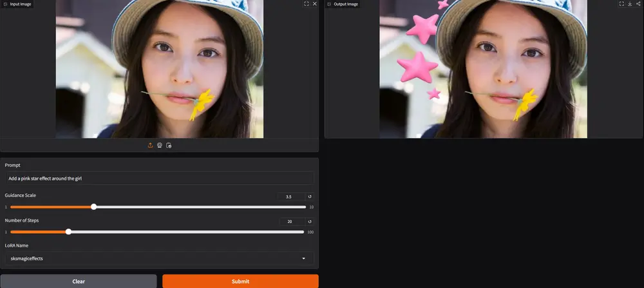Select the webcam source icon

pyautogui.click(x=159, y=146)
